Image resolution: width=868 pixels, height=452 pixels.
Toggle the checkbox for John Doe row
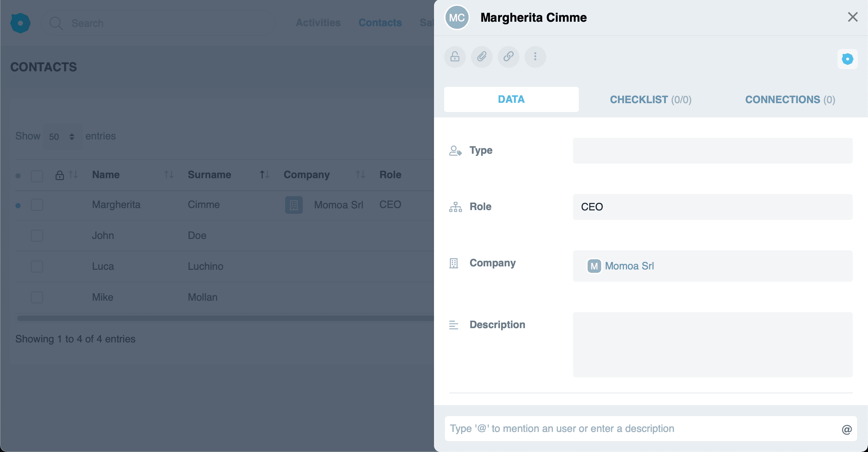point(37,235)
